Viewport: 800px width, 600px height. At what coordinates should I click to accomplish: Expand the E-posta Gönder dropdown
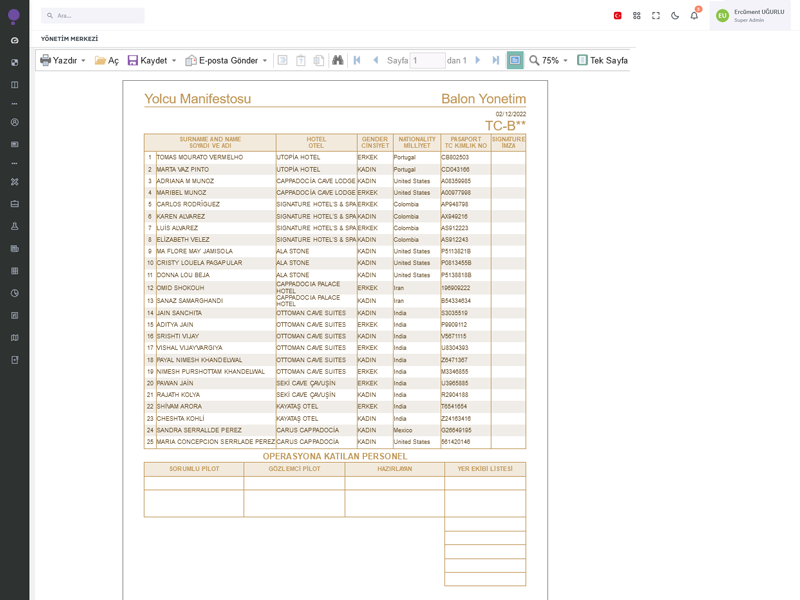point(265,61)
